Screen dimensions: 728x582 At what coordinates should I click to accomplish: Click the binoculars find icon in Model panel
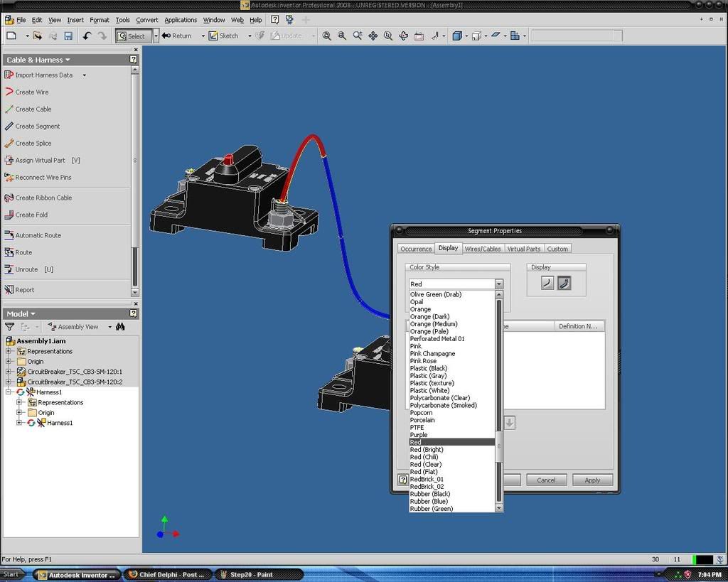(x=120, y=327)
